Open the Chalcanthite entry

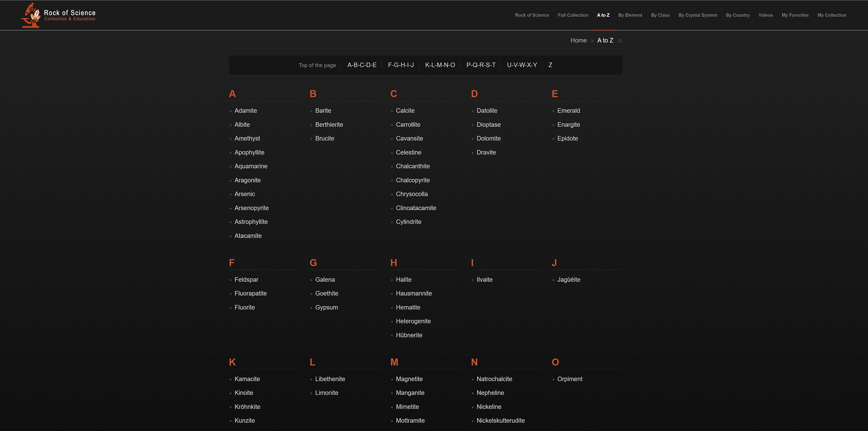click(x=413, y=166)
